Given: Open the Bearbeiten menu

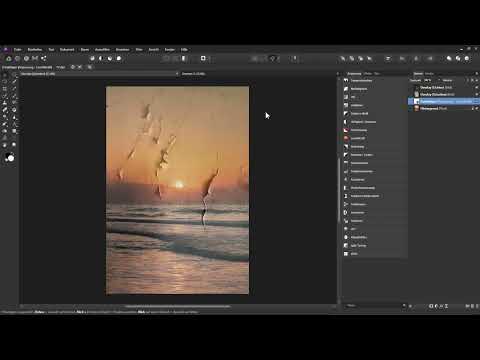Looking at the screenshot, I should click(x=35, y=50).
